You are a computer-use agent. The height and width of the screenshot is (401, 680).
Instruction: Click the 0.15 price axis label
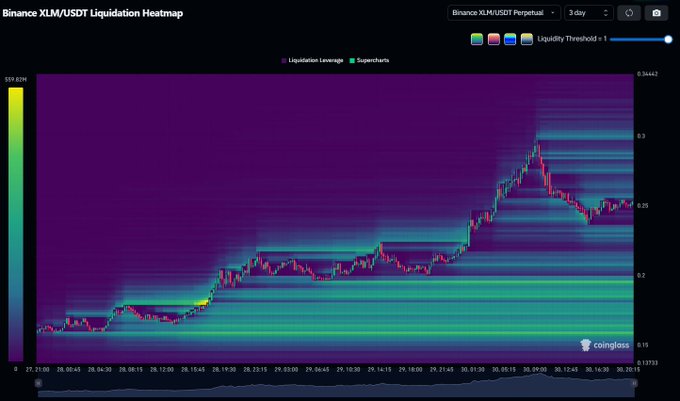click(642, 345)
